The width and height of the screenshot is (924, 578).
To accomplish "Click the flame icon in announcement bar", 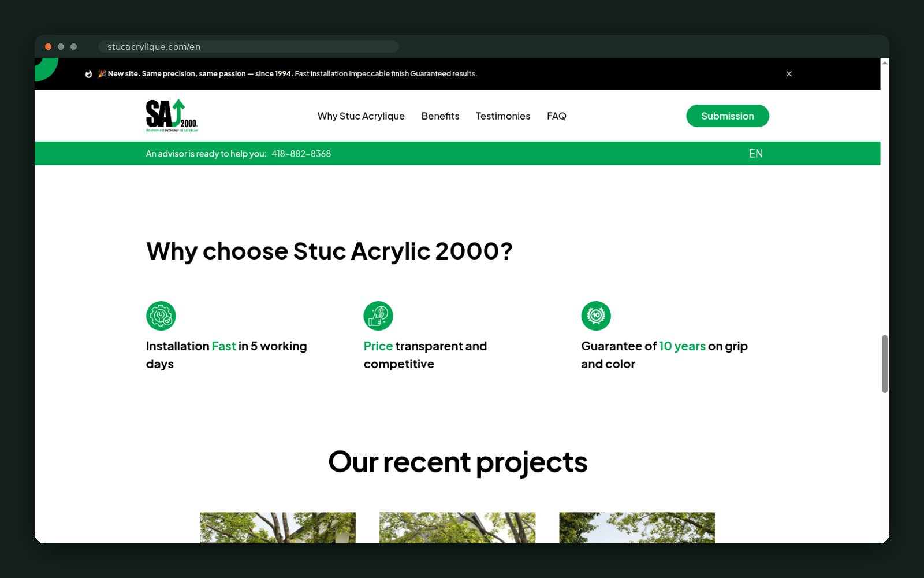I will 88,74.
